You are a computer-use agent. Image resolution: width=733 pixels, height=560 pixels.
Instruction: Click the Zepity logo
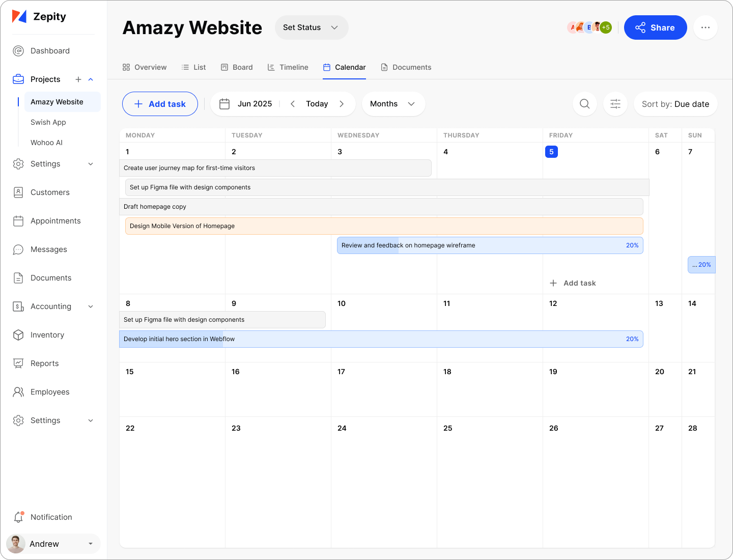click(39, 17)
